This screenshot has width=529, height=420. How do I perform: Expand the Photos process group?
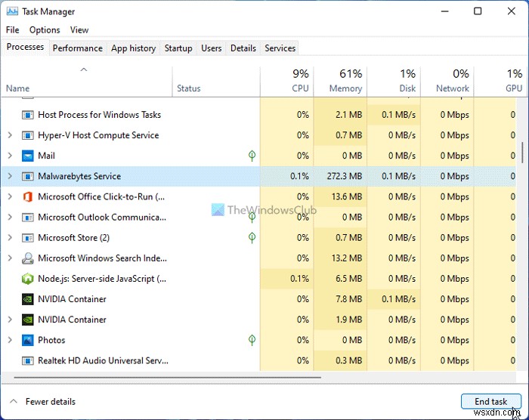click(10, 340)
